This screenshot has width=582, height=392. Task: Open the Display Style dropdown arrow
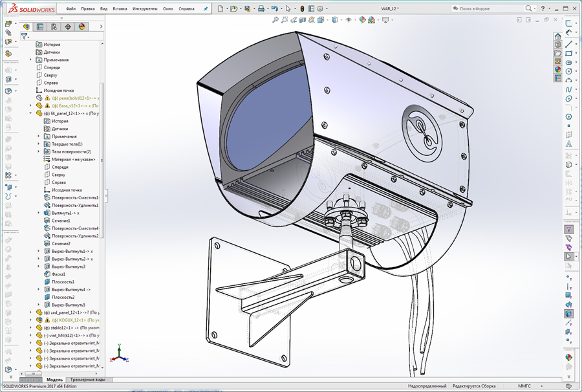341,19
